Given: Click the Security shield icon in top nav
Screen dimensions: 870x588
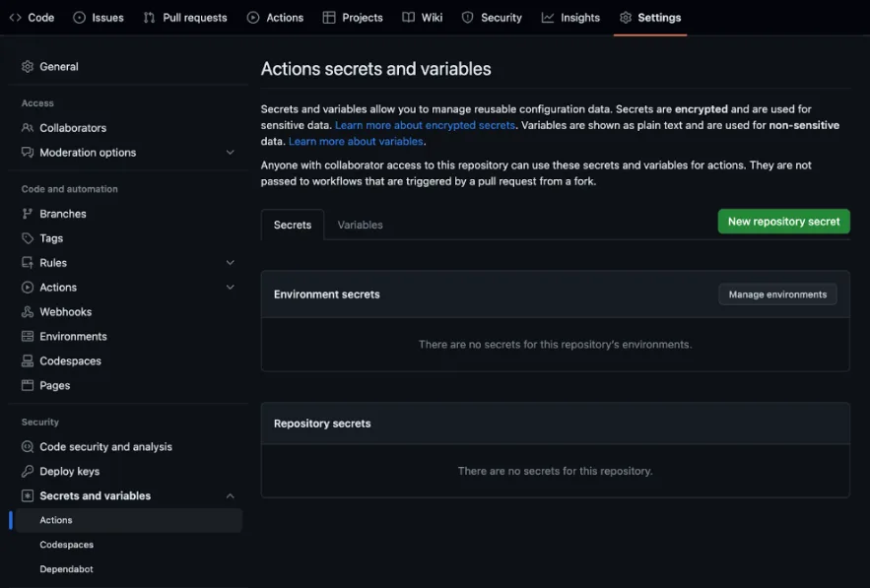Looking at the screenshot, I should point(468,18).
